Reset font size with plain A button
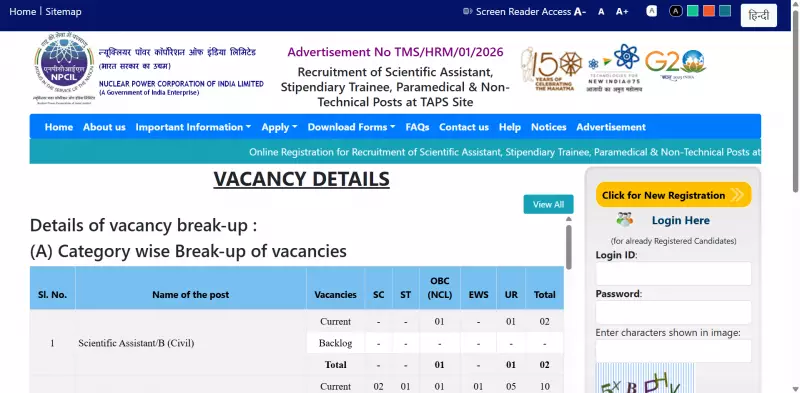Viewport: 800px width, 393px height. 601,12
